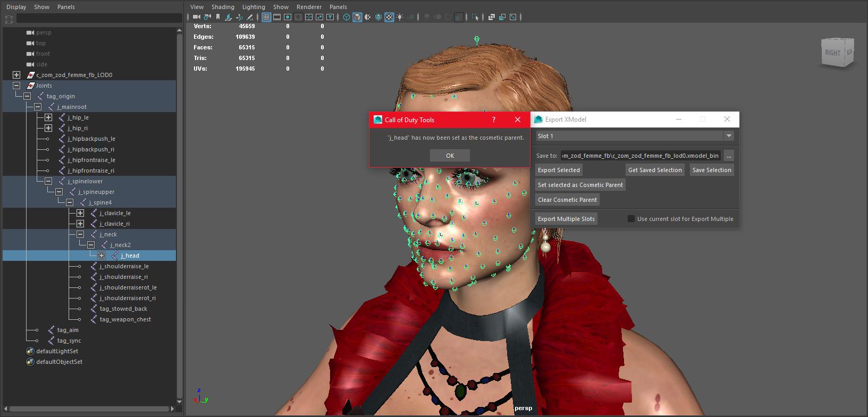Image resolution: width=868 pixels, height=417 pixels.
Task: Collapse the Joints group
Action: [16, 86]
